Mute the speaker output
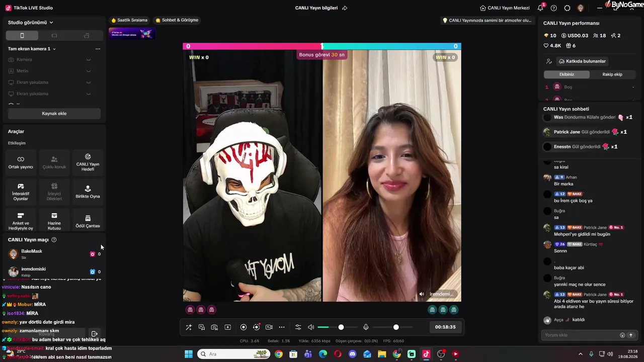The width and height of the screenshot is (644, 362). (x=311, y=327)
